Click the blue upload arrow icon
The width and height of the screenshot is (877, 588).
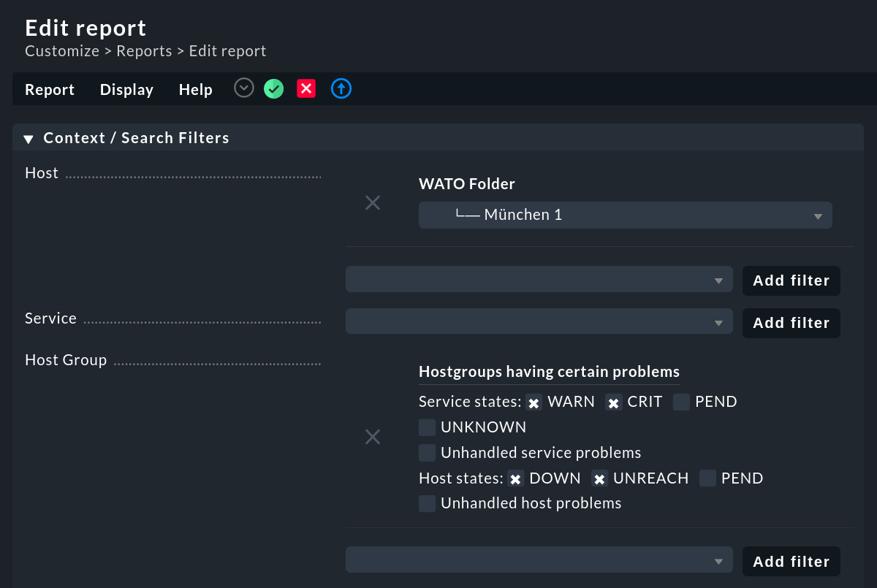[341, 89]
